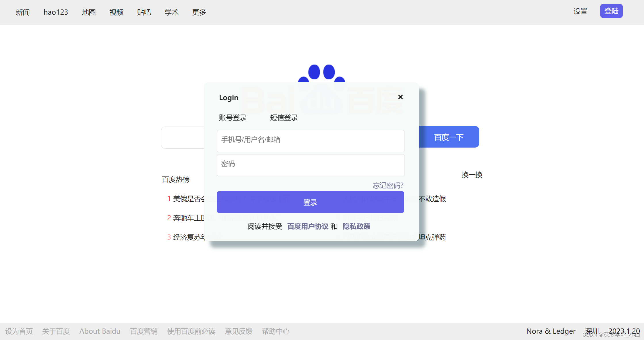Viewport: 644px width, 340px height.
Task: Open hao123 navigation link
Action: (x=56, y=12)
